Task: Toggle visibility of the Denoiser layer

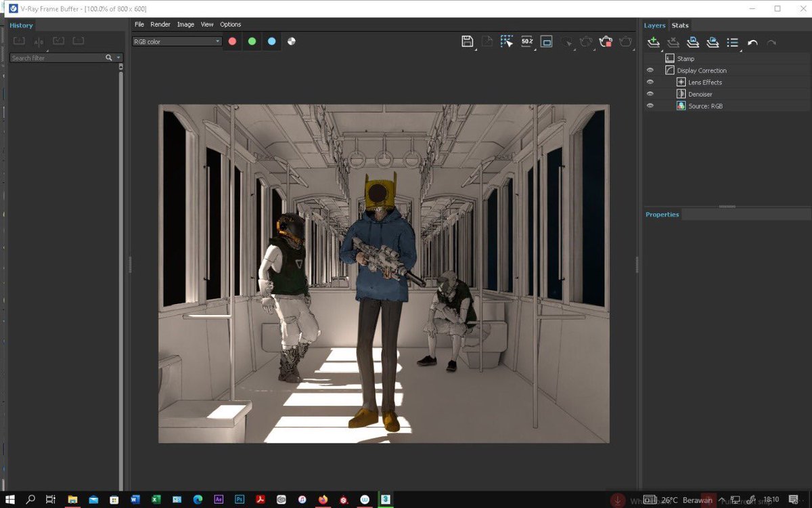Action: pyautogui.click(x=650, y=93)
